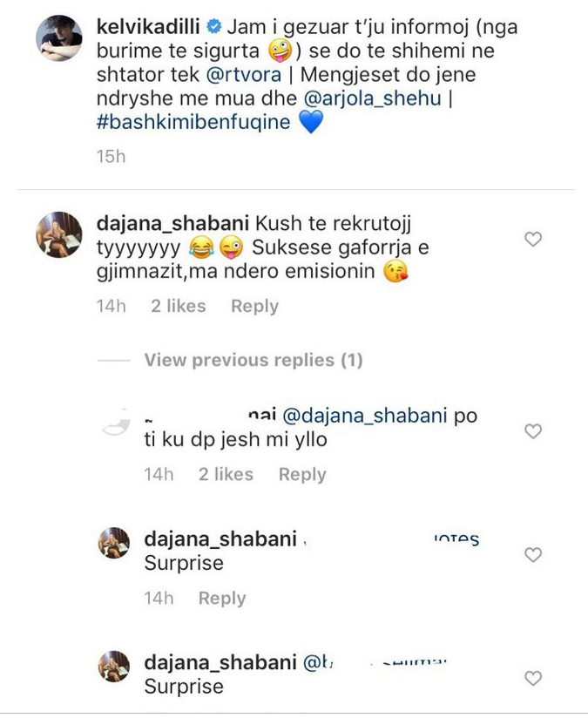Like the "po ti ku dp jesh" reply
Image resolution: width=588 pixels, height=718 pixels.
coord(533,430)
